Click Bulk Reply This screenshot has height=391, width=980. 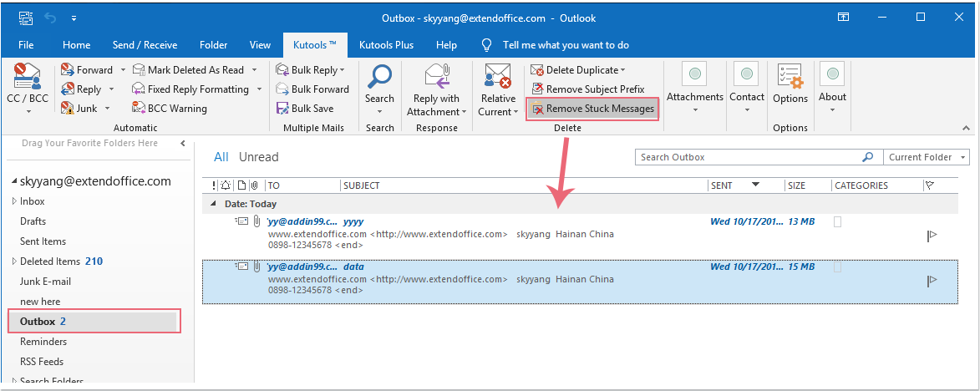(311, 70)
